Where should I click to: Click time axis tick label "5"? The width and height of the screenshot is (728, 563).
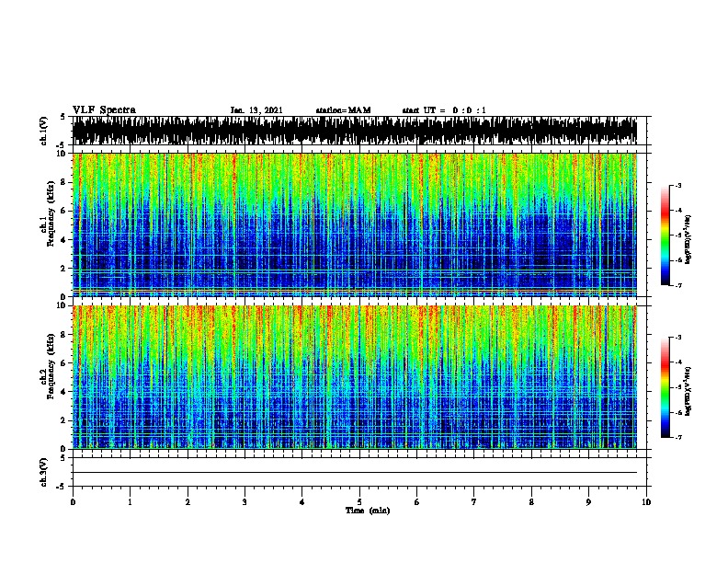point(359,502)
